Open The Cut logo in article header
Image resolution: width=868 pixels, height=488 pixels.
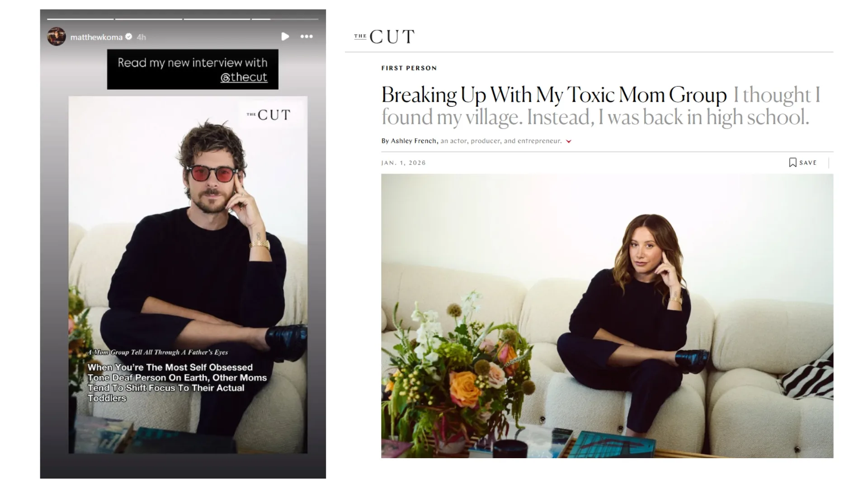[x=384, y=37]
